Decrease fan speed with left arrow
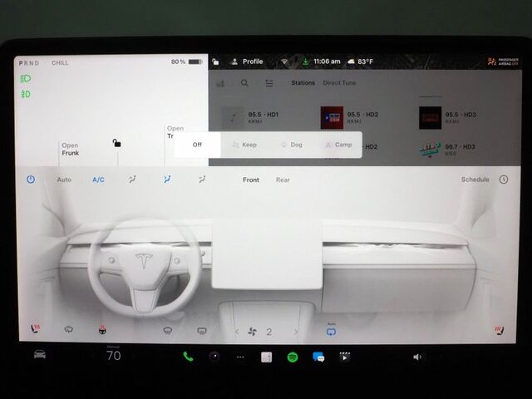 tap(237, 332)
